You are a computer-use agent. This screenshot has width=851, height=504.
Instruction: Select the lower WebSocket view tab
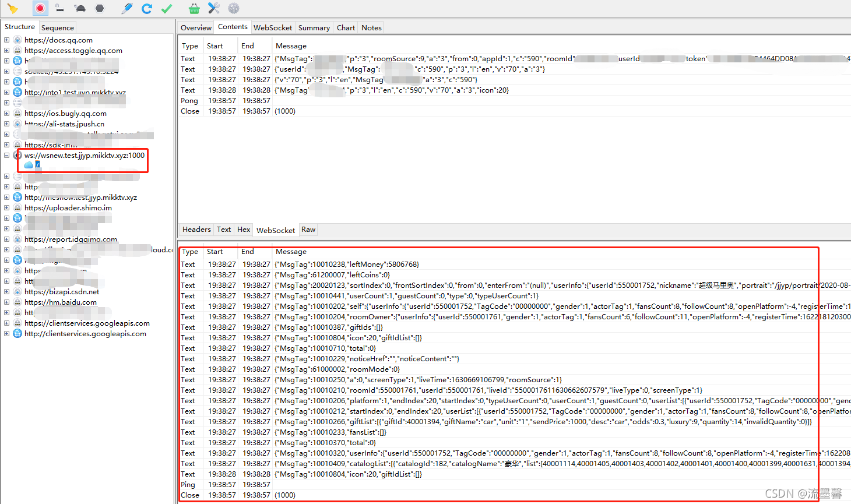(276, 230)
